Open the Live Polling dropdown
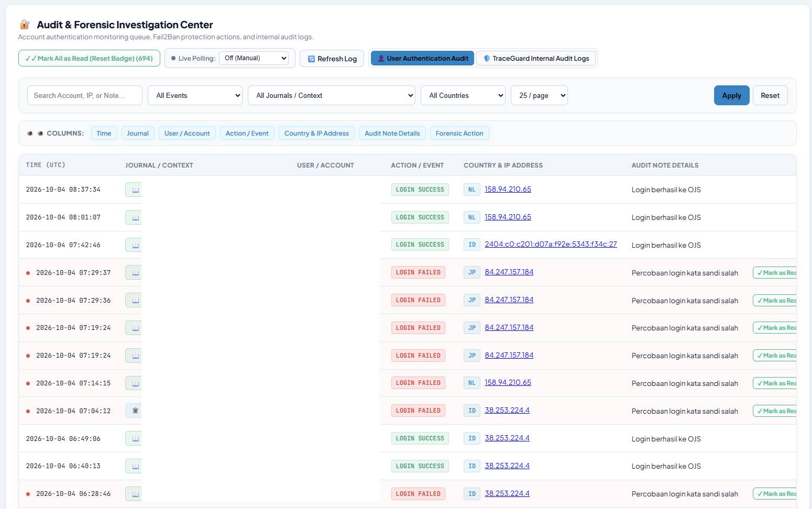812x509 pixels. coord(254,58)
